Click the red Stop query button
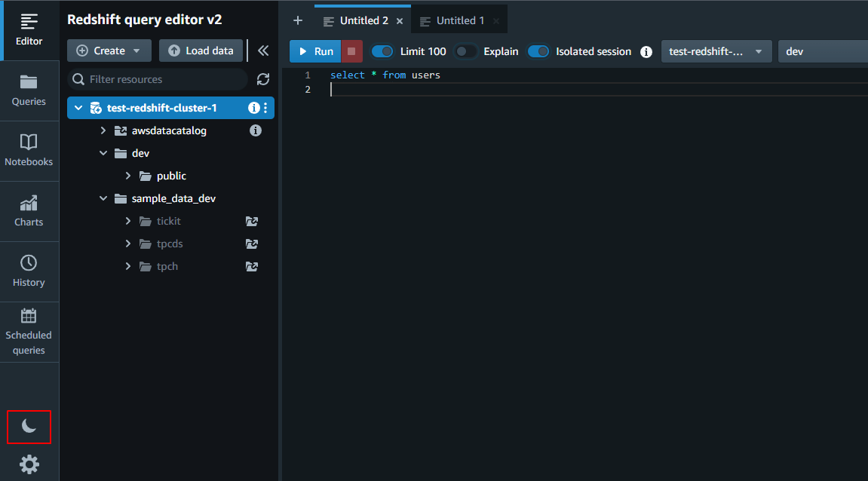Screen dimensions: 868x481 [x=351, y=51]
